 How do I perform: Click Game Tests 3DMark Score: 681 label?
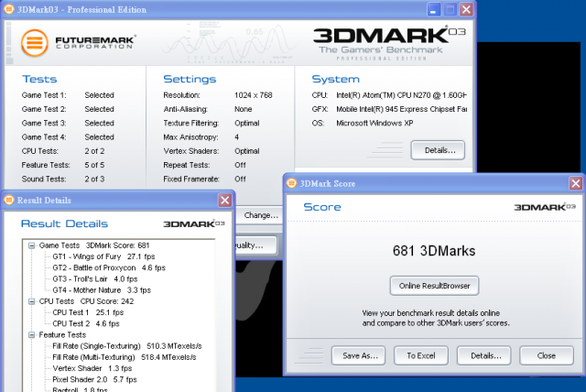94,245
